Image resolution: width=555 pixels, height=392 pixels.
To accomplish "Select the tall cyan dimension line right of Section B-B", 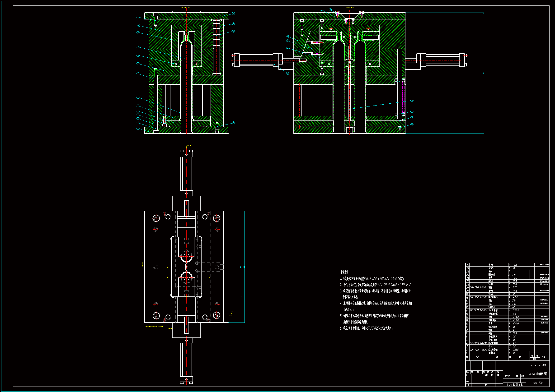I will pyautogui.click(x=484, y=73).
